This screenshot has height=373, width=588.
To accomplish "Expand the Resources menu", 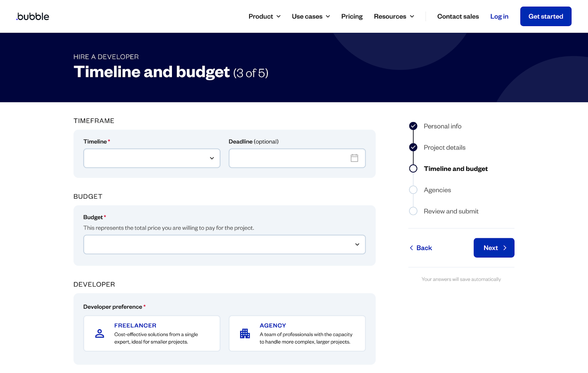I will coord(394,16).
